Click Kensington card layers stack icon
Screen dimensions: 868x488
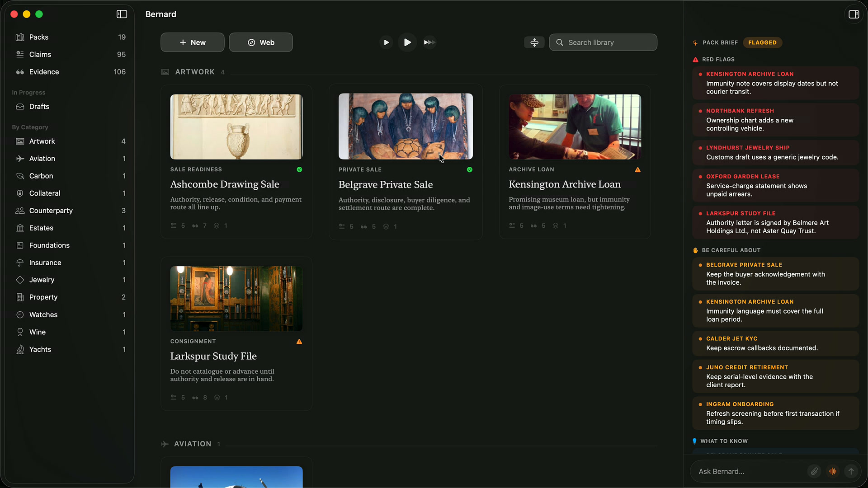click(556, 225)
